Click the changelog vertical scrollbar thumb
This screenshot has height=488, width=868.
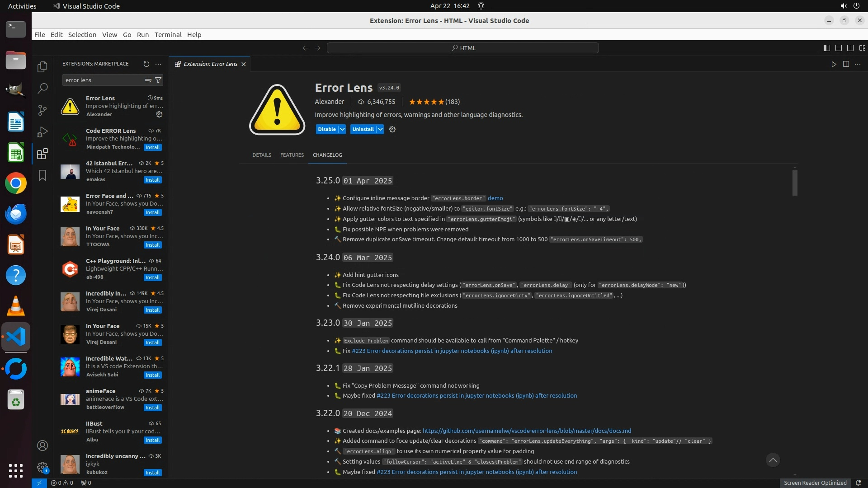(x=795, y=182)
